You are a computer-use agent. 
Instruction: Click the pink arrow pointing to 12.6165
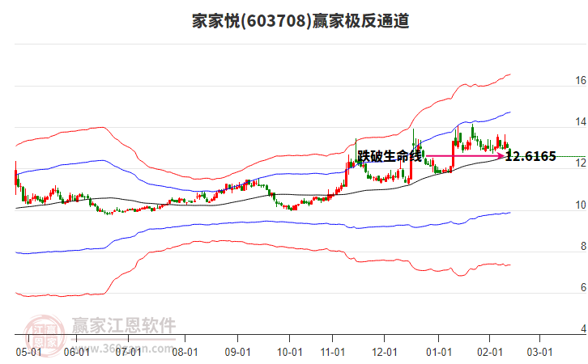pos(466,155)
